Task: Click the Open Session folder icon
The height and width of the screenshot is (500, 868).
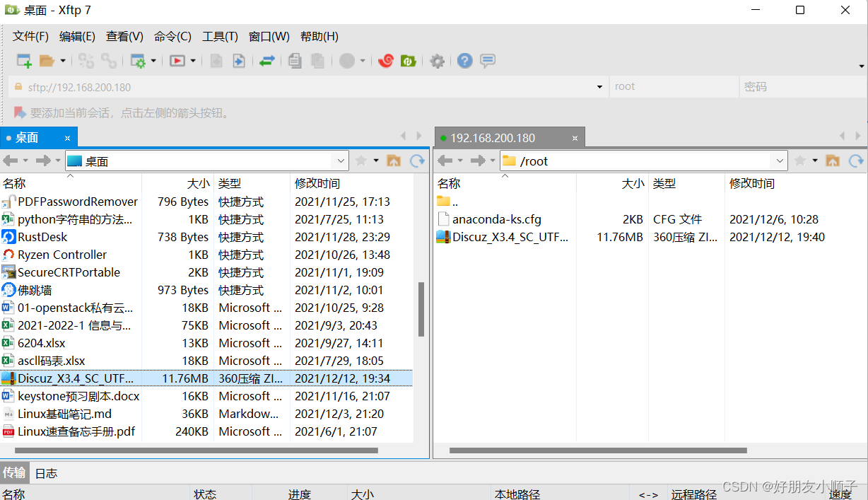Action: click(x=47, y=62)
